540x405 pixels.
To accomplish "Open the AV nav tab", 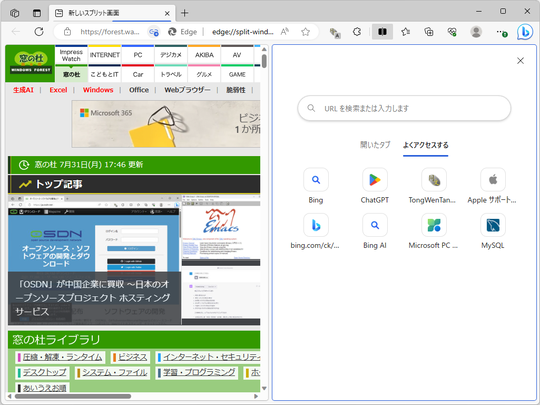I will click(x=237, y=55).
